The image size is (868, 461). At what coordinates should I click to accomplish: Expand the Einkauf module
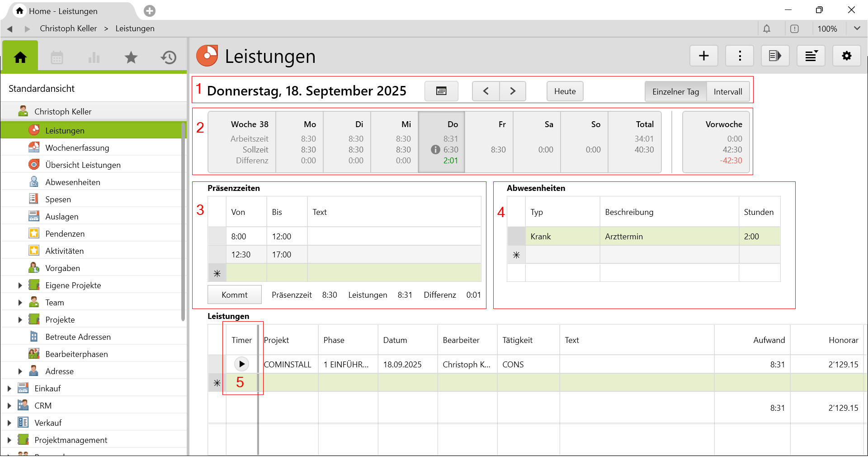click(9, 389)
